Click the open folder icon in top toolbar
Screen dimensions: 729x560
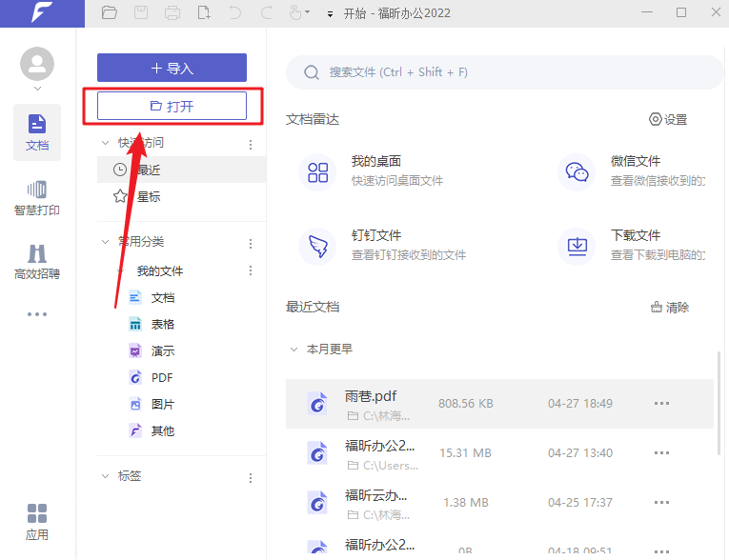(x=110, y=13)
